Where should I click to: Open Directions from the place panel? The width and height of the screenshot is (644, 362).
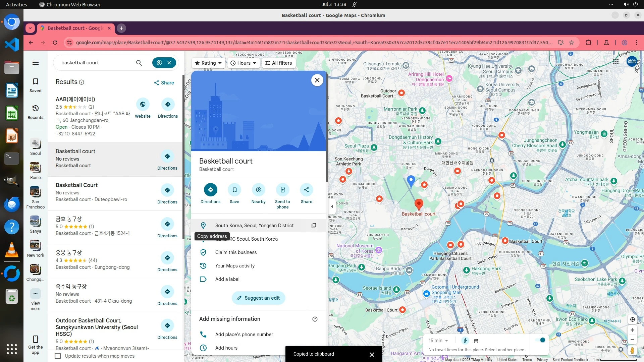tap(210, 190)
